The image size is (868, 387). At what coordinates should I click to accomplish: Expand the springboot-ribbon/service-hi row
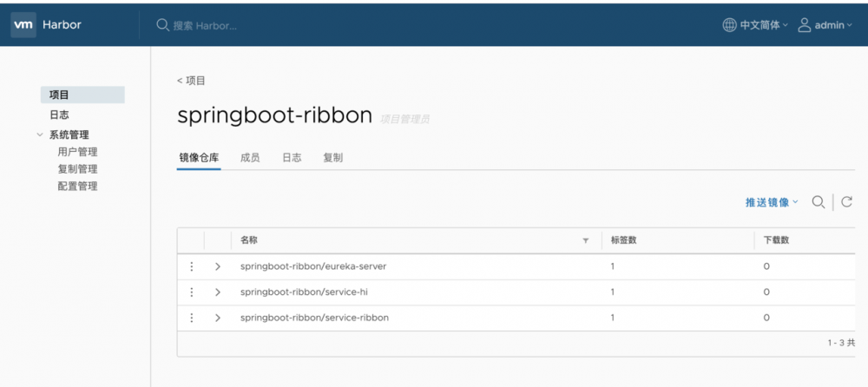(218, 292)
